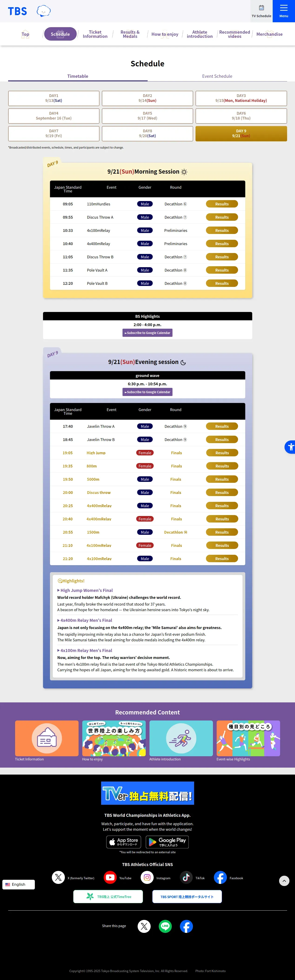This screenshot has height=980, width=295.
Task: Open the TBS陸上 公式TimeTree link
Action: pos(108,897)
